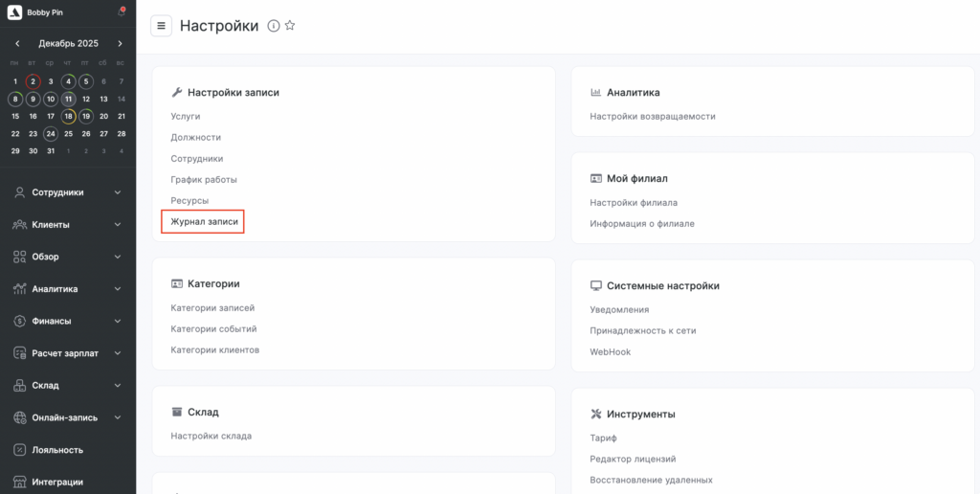Click the Интеграции icon in sidebar
The width and height of the screenshot is (980, 494).
[x=19, y=482]
